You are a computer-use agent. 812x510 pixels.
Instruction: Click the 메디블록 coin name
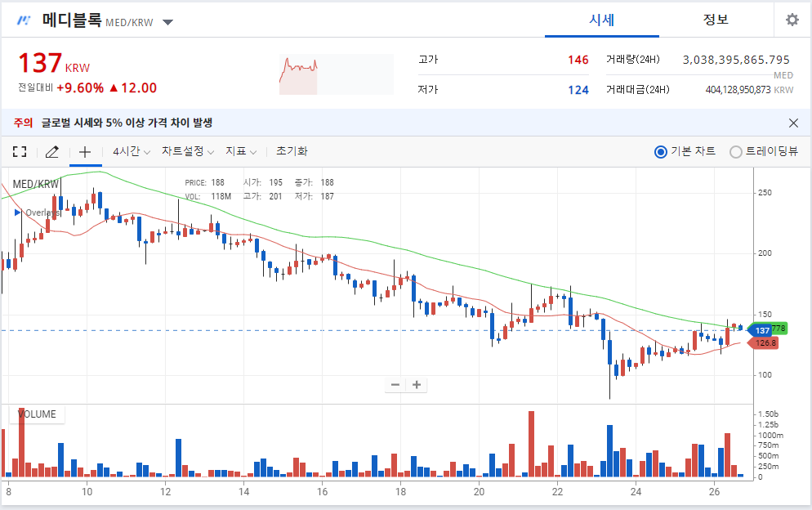[x=71, y=20]
